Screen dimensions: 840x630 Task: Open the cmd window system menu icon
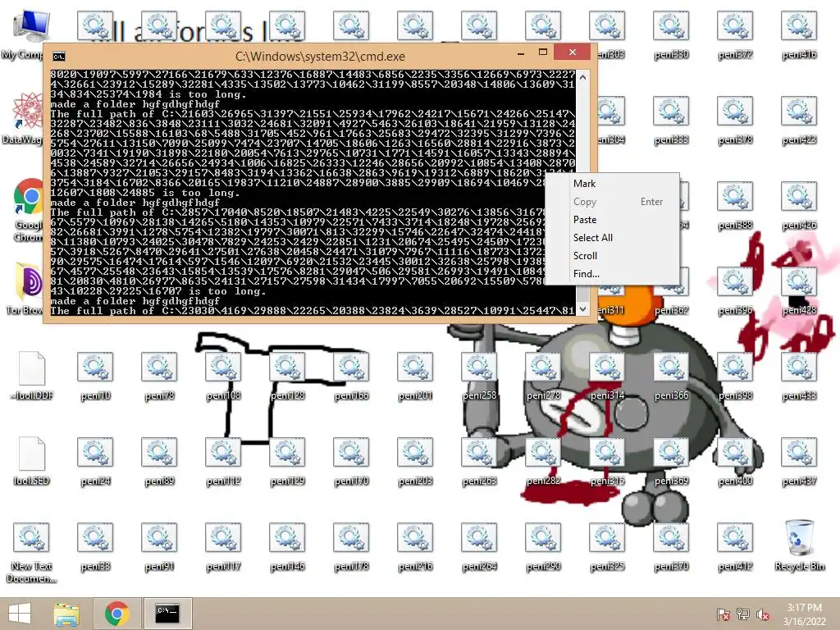click(59, 57)
